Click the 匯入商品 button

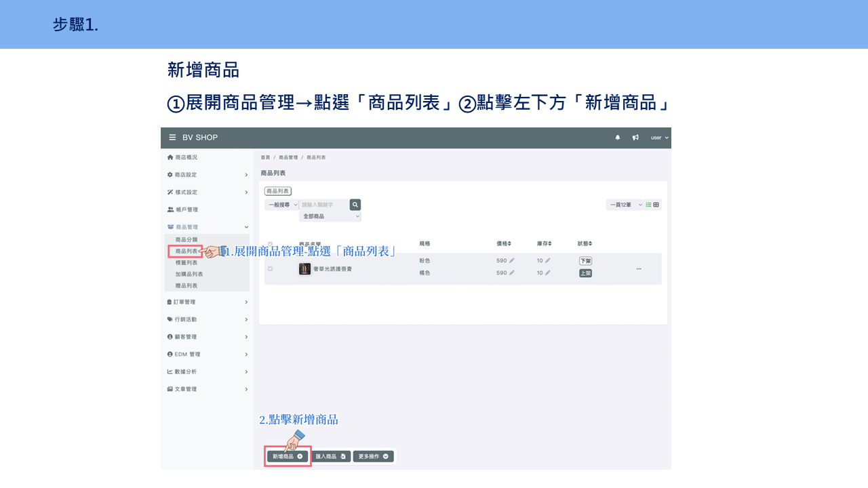[331, 457]
